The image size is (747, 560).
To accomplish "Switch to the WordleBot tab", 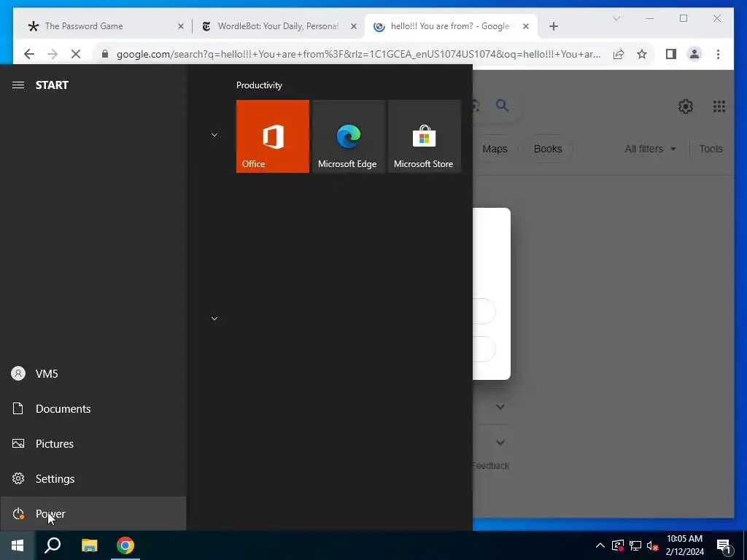I will tap(278, 26).
